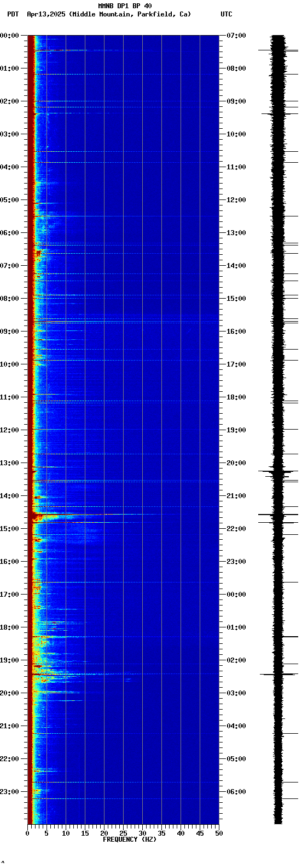Click the PDT time label "23:00"
The width and height of the screenshot is (302, 868).
tap(10, 792)
